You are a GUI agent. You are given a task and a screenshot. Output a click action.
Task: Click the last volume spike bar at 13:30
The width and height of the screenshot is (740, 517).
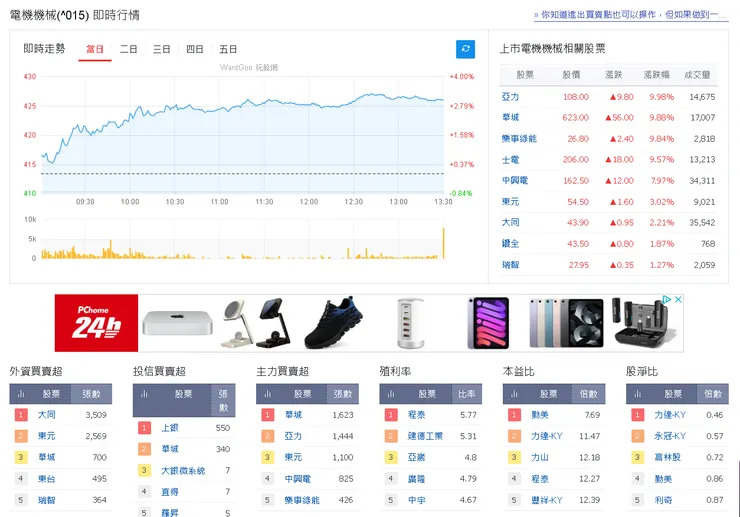(443, 243)
